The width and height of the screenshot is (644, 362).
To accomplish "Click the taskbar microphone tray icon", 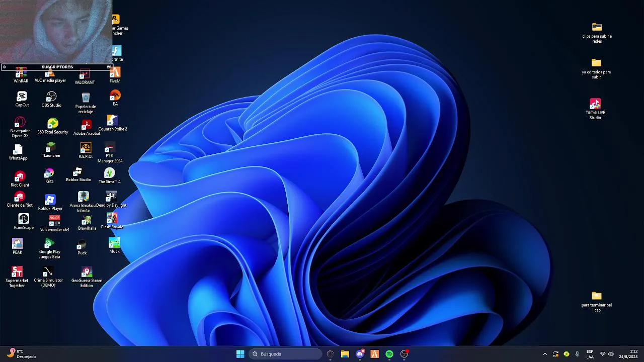I will pos(577,354).
